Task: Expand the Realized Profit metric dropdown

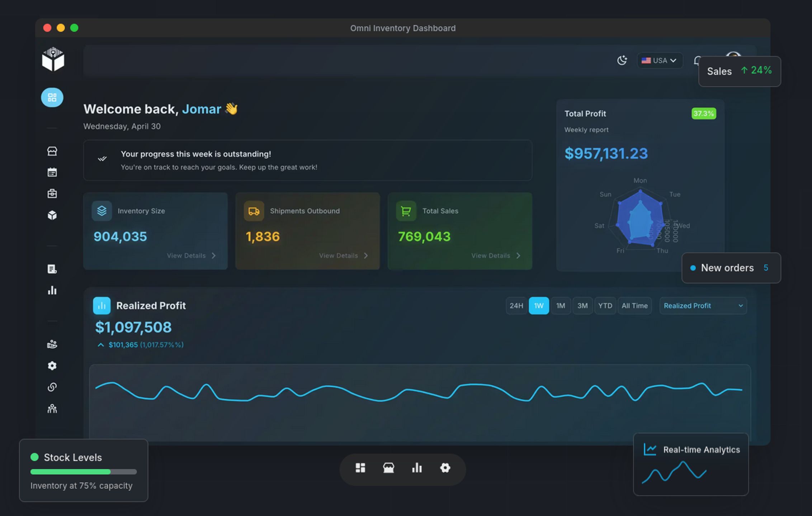Action: pyautogui.click(x=703, y=306)
